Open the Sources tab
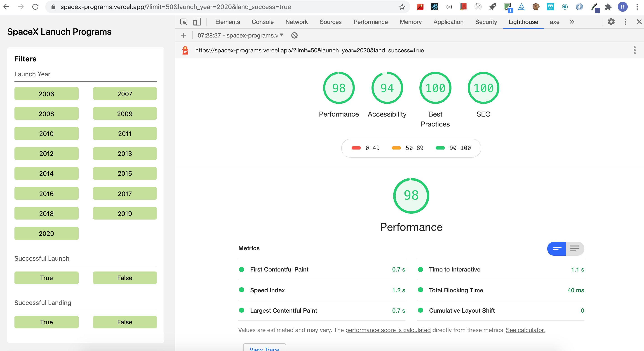 [331, 22]
